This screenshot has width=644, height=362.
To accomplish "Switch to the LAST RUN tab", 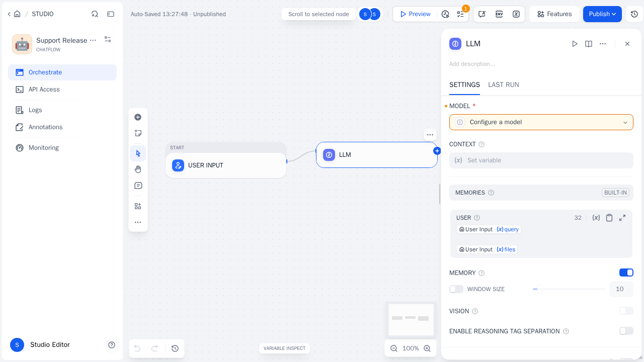I will coord(504,84).
